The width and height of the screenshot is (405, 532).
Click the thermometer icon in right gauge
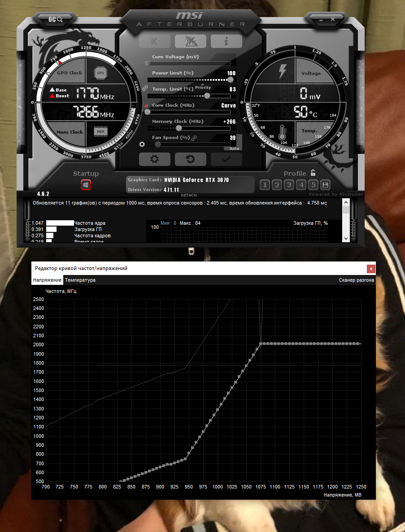tap(282, 132)
